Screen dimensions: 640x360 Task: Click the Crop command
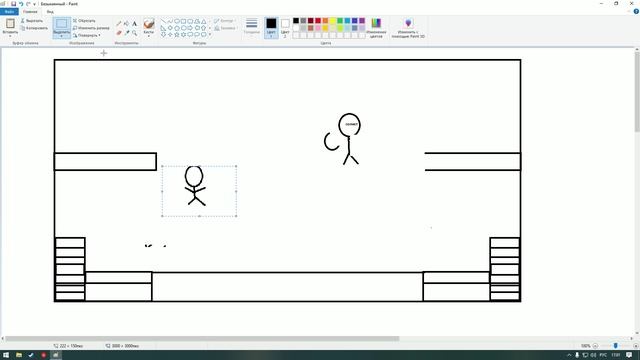[84, 20]
